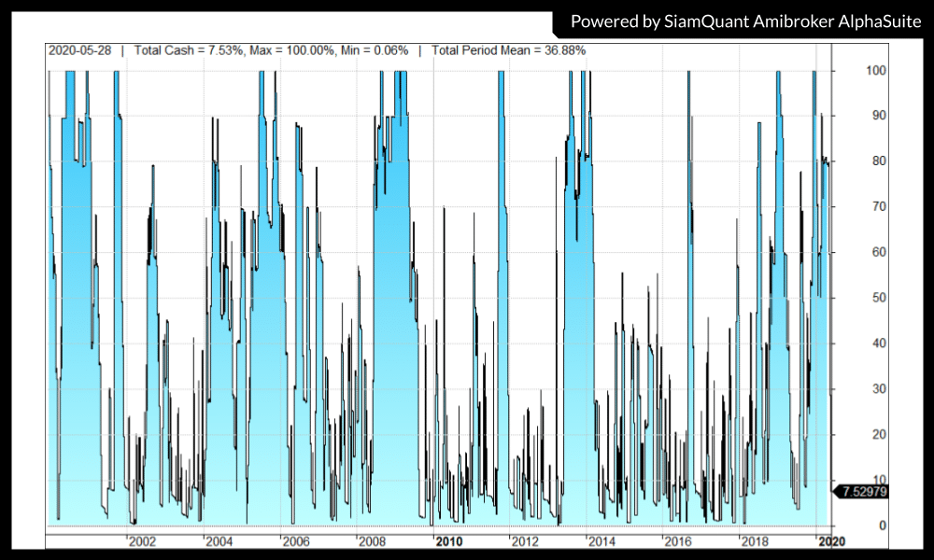
Task: Click the Powered by SiamQuant Amibroker AlphaSuite banner
Action: [743, 21]
